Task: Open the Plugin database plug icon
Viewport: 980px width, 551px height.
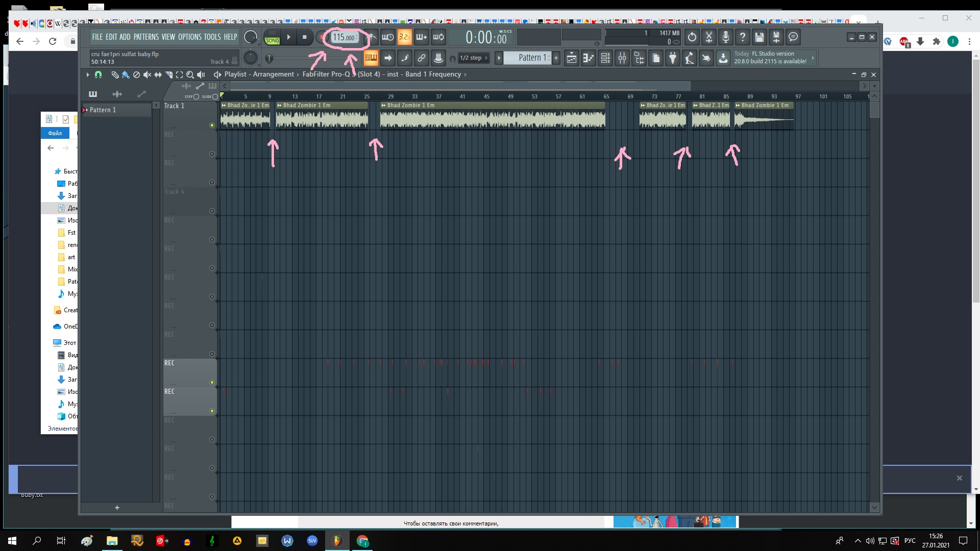Action: (x=673, y=58)
